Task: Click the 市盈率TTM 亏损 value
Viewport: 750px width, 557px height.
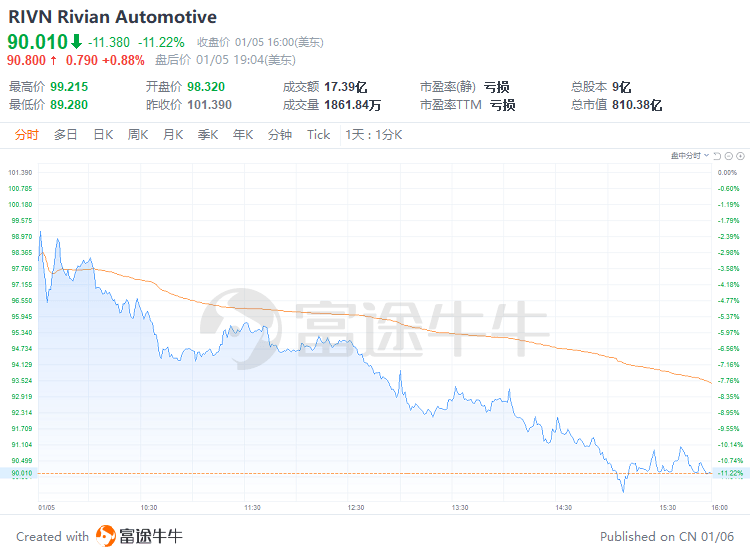Action: 503,105
